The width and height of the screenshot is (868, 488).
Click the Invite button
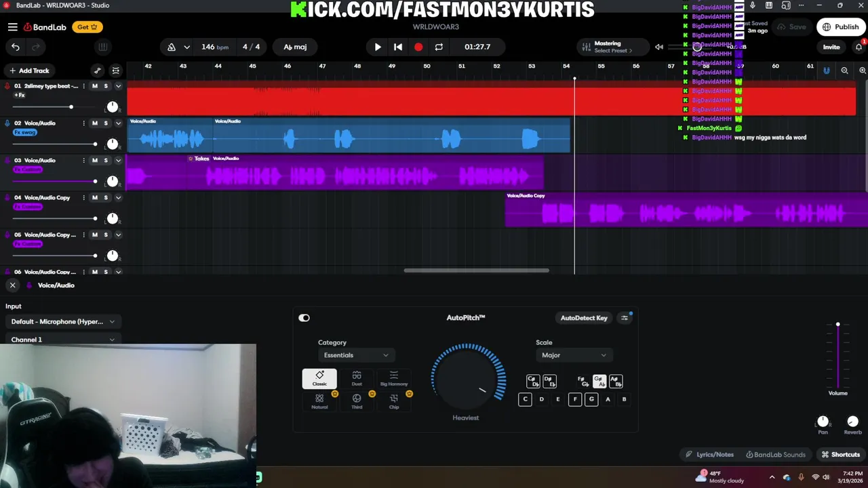831,47
